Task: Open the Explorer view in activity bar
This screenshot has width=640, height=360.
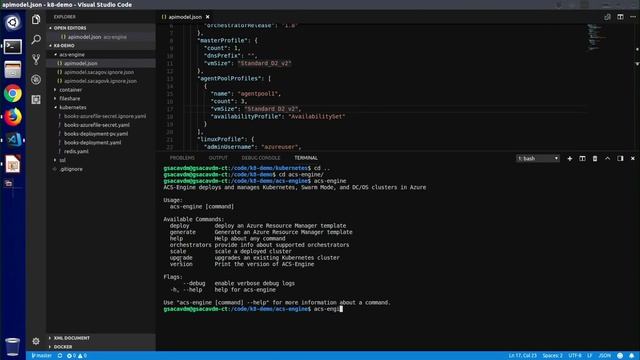Action: pyautogui.click(x=36, y=20)
